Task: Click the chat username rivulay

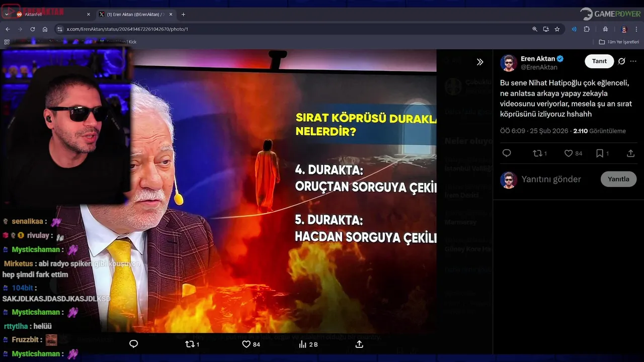Action: coord(38,235)
